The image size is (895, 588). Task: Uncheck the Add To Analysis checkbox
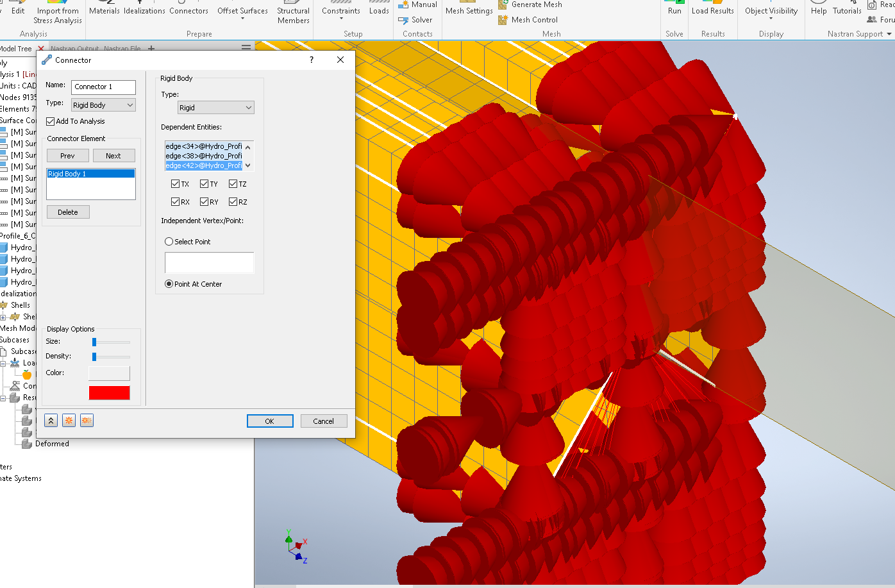point(49,121)
